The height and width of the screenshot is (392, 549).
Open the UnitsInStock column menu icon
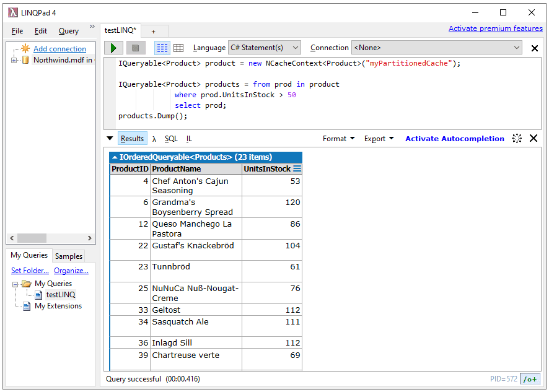(x=297, y=168)
